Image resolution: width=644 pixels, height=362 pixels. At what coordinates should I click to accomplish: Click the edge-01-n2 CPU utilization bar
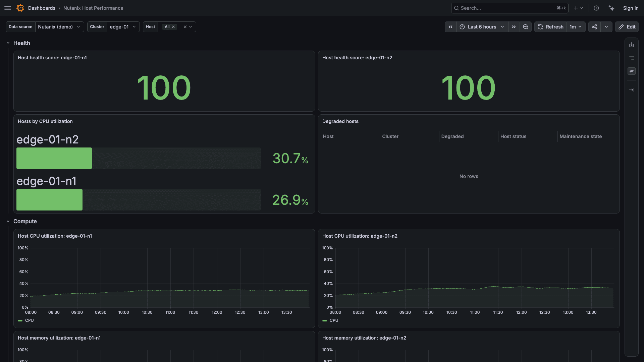coord(54,158)
